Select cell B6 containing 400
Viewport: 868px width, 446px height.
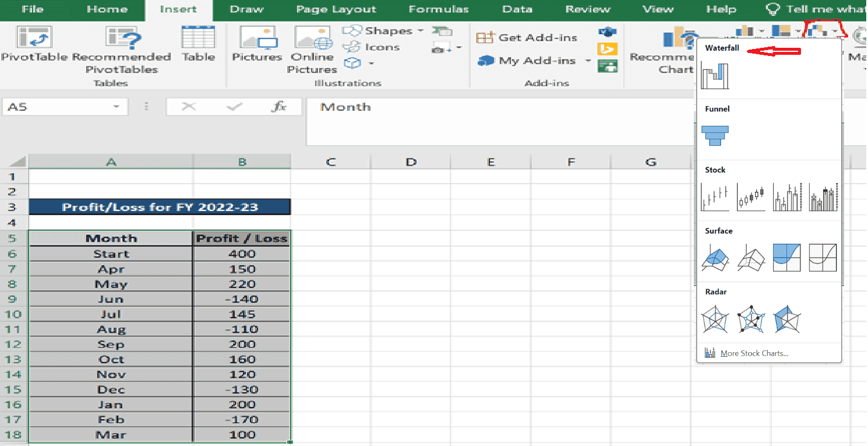241,254
